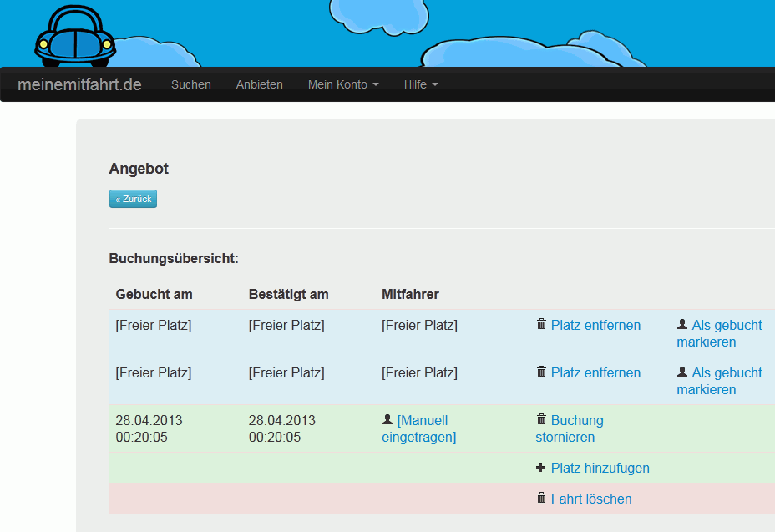Click the plus icon beside Platz hinzufügen
The height and width of the screenshot is (532, 775).
click(x=541, y=468)
